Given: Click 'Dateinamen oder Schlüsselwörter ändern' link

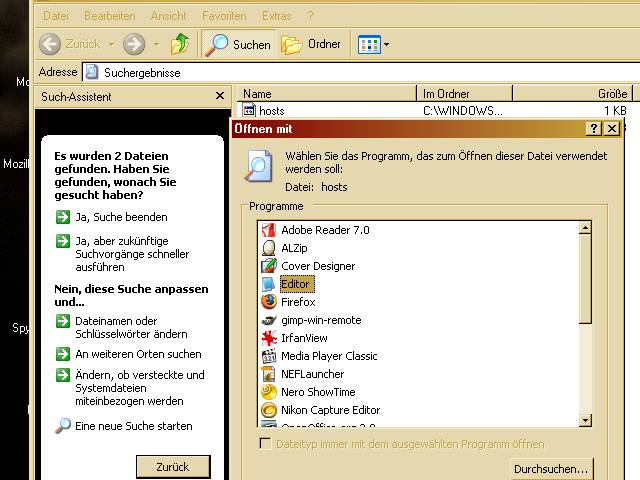Looking at the screenshot, I should (x=131, y=327).
